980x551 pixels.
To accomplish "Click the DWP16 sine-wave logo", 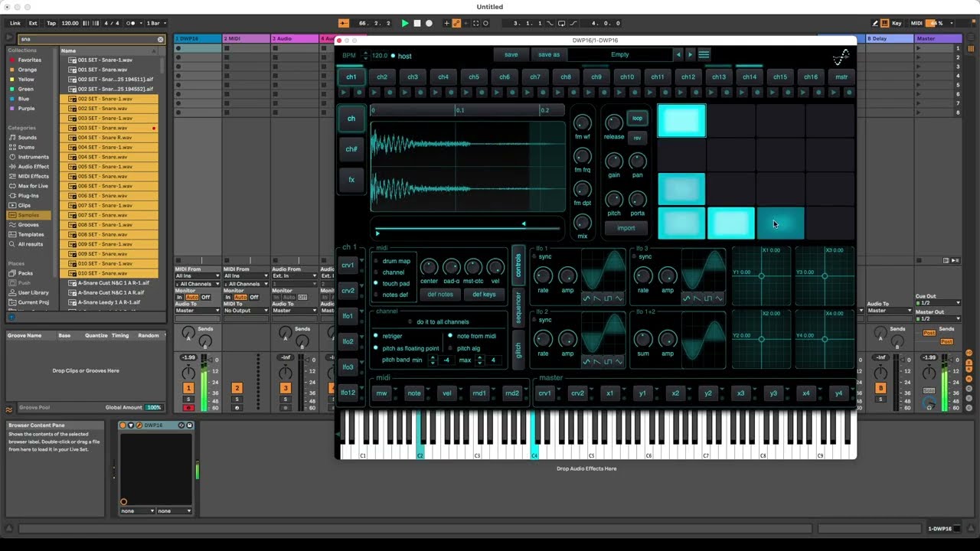I will [x=841, y=57].
